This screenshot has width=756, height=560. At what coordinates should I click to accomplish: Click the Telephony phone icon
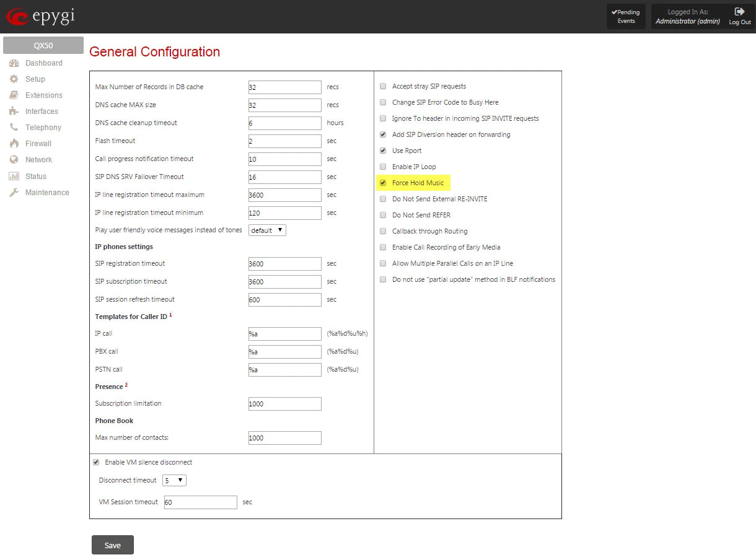(14, 128)
